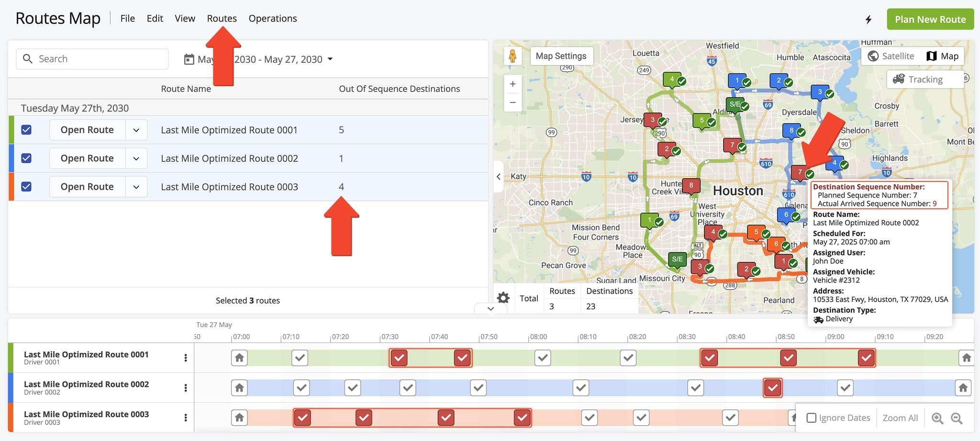Zoom out the timeline magnifier
This screenshot has width=980, height=441.
(957, 418)
